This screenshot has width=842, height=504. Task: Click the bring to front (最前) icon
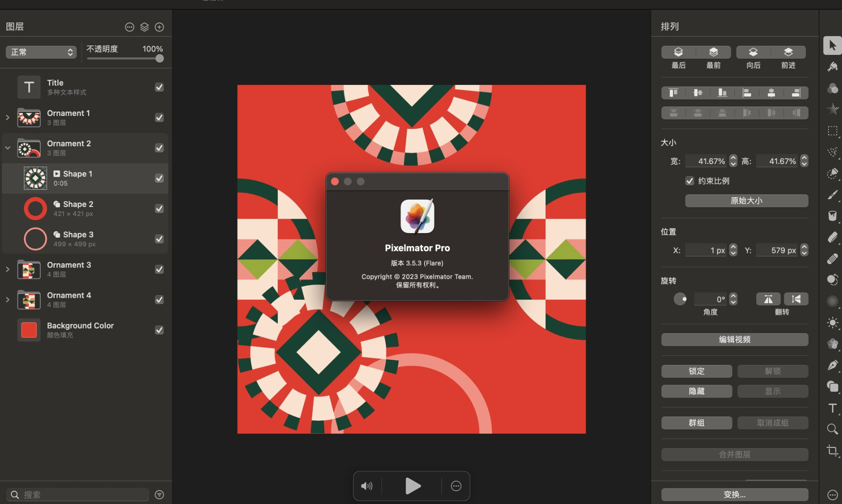coord(713,52)
